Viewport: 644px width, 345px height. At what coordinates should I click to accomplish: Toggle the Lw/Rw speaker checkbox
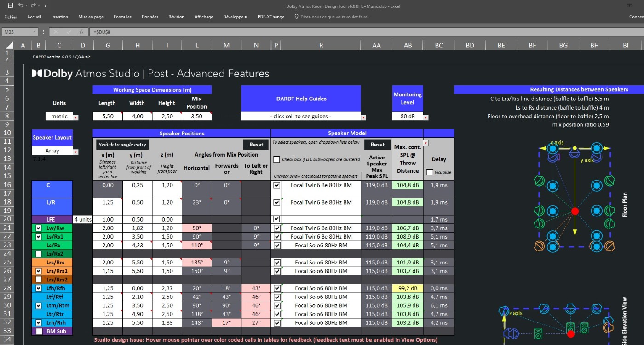(x=39, y=228)
